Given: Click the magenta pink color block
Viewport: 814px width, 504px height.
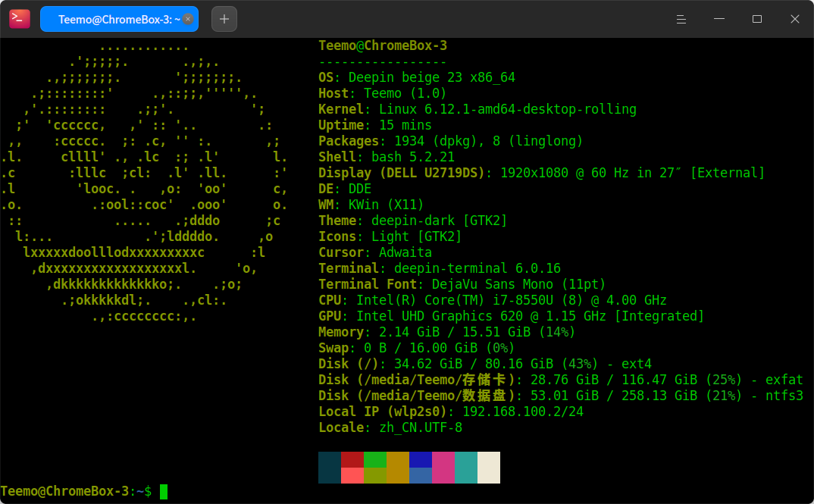Looking at the screenshot, I should click(443, 467).
